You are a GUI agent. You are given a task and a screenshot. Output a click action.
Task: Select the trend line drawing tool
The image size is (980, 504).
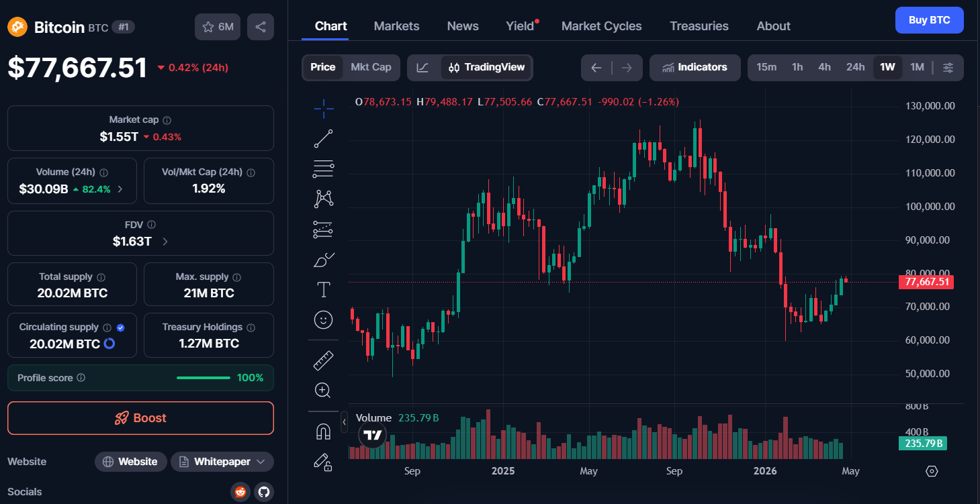(323, 139)
